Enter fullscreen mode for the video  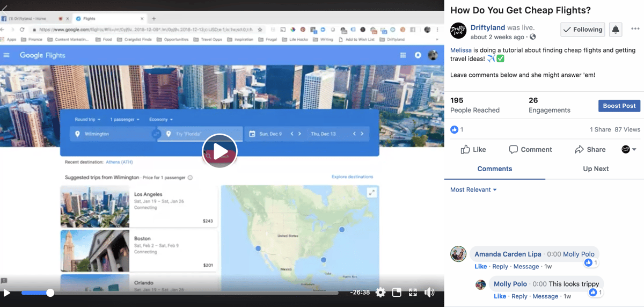click(413, 293)
